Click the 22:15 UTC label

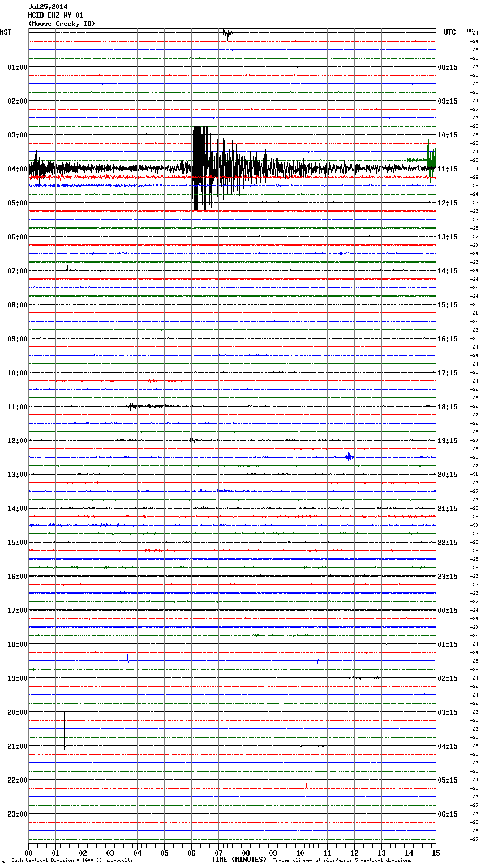448,543
